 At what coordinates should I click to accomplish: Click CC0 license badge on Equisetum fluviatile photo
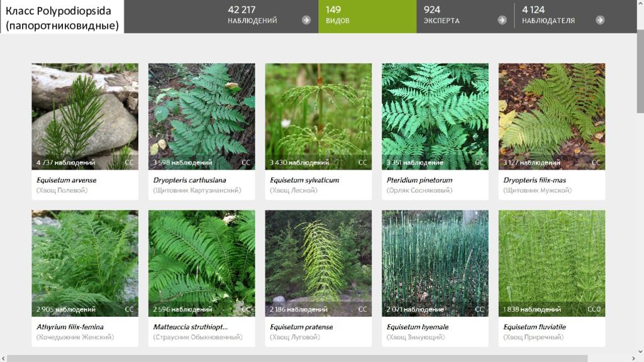pyautogui.click(x=594, y=309)
